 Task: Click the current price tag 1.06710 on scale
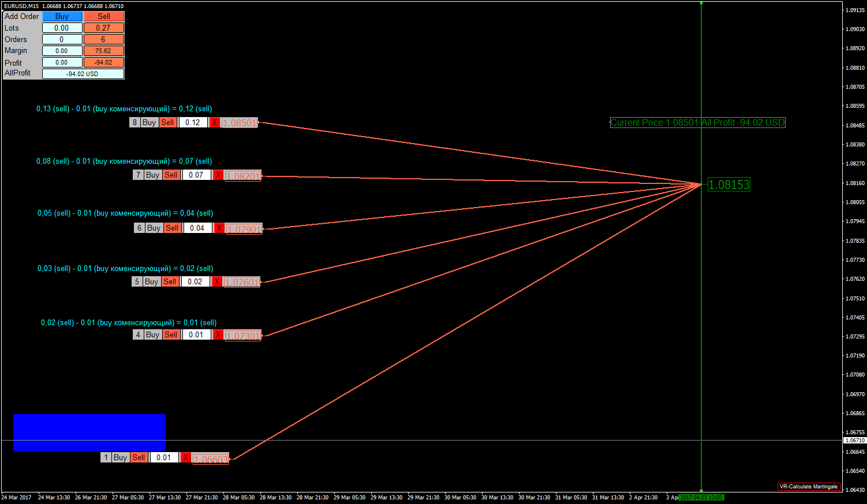855,440
